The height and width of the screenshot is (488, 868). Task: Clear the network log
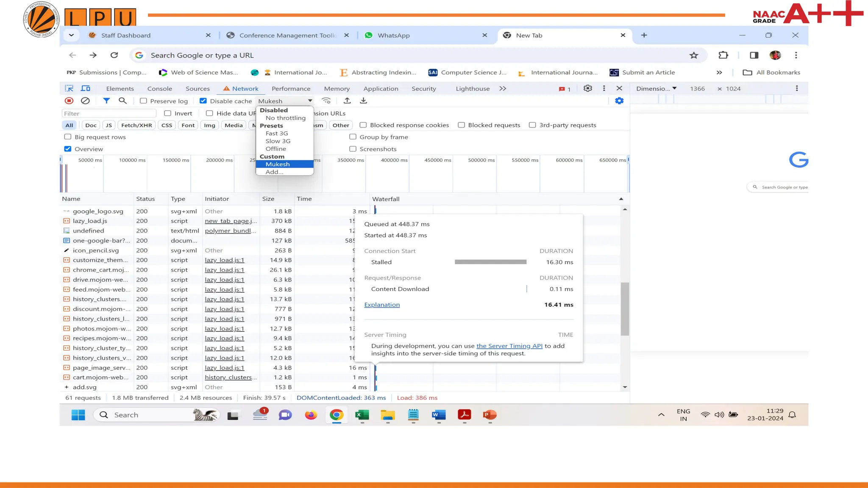point(85,101)
